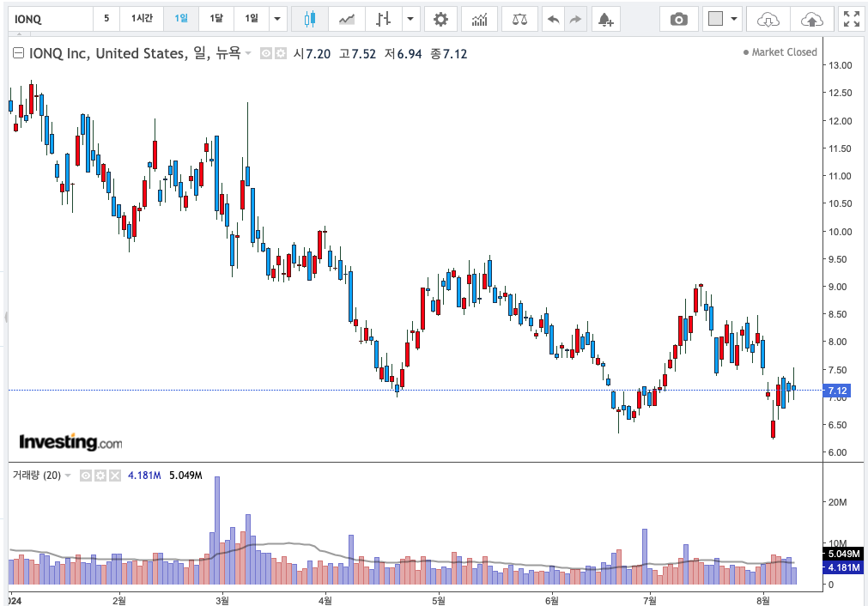Click the 저6.94 low value
Image resolution: width=868 pixels, height=606 pixels.
pyautogui.click(x=403, y=54)
